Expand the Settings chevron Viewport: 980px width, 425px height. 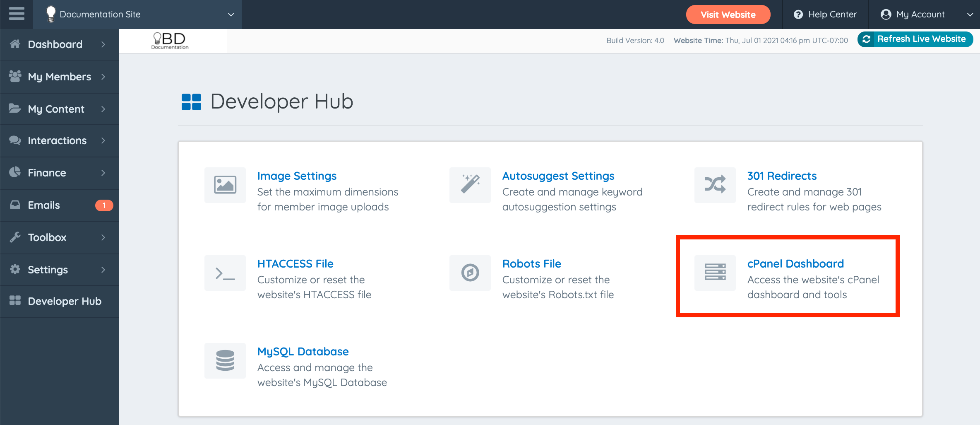(x=103, y=270)
